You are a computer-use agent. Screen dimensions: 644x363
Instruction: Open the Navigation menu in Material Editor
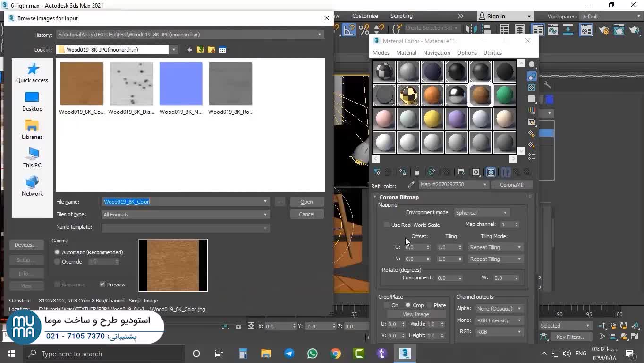(436, 53)
